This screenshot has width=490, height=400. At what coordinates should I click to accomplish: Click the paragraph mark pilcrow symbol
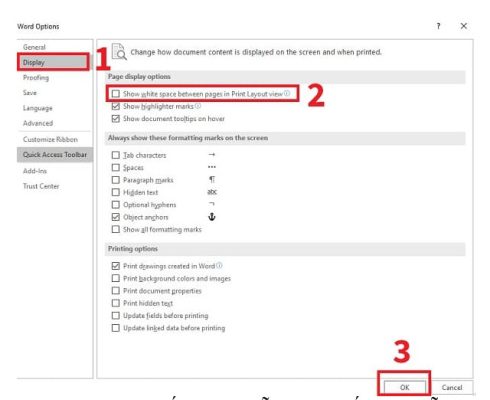click(212, 180)
